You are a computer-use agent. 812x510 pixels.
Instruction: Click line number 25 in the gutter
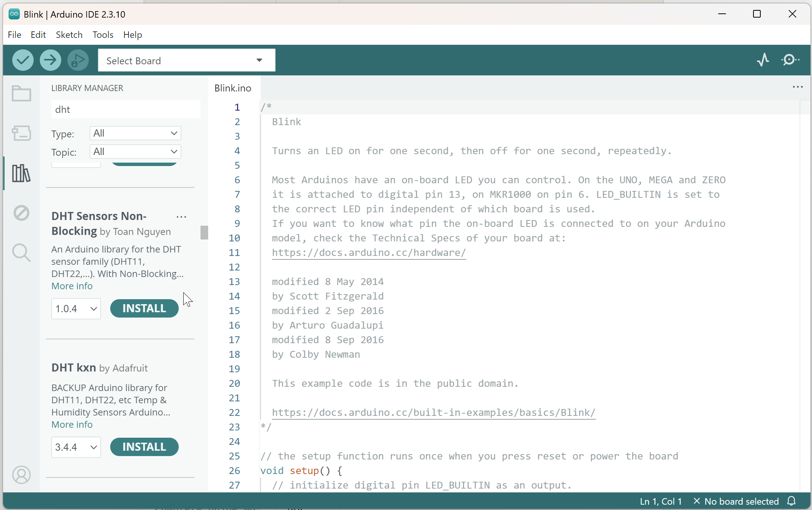[x=234, y=456]
